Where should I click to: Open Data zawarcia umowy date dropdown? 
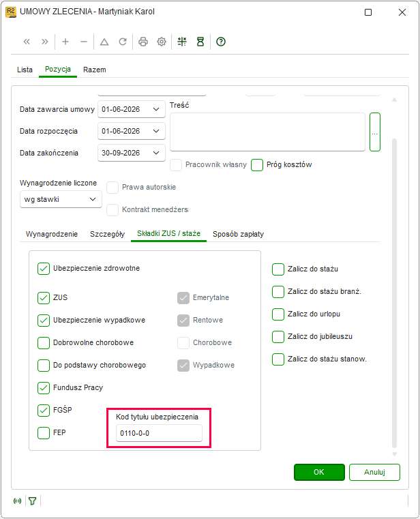click(x=156, y=109)
